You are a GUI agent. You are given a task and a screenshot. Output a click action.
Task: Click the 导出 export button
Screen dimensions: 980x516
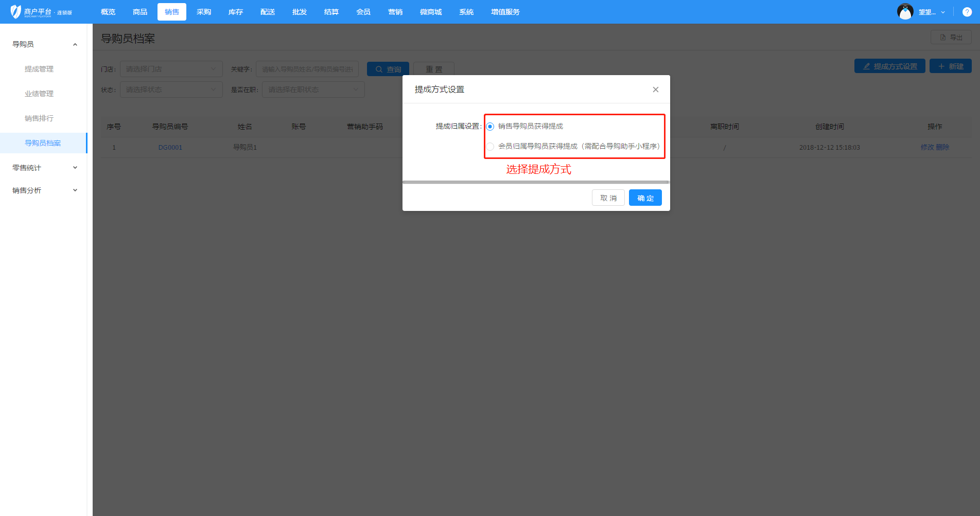(x=951, y=38)
